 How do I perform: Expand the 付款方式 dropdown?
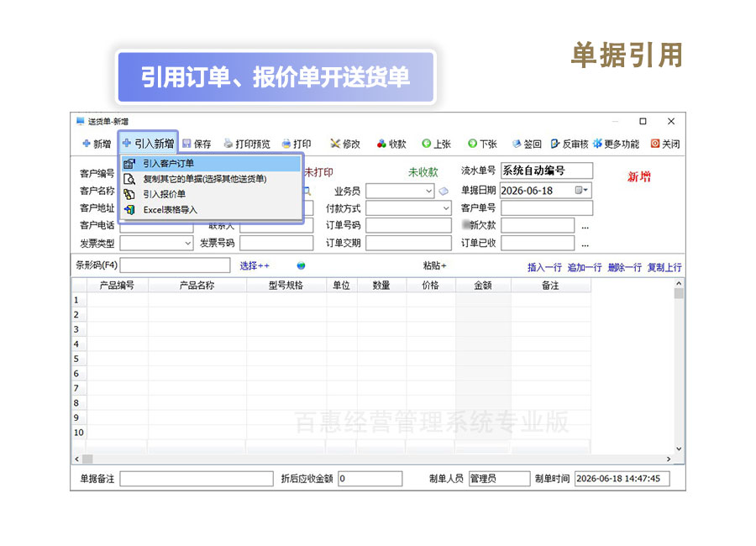tap(446, 208)
